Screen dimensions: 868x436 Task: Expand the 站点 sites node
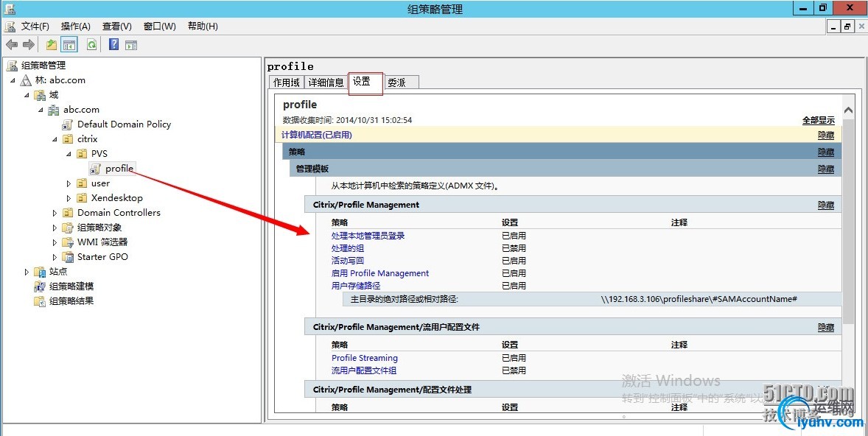pyautogui.click(x=27, y=272)
